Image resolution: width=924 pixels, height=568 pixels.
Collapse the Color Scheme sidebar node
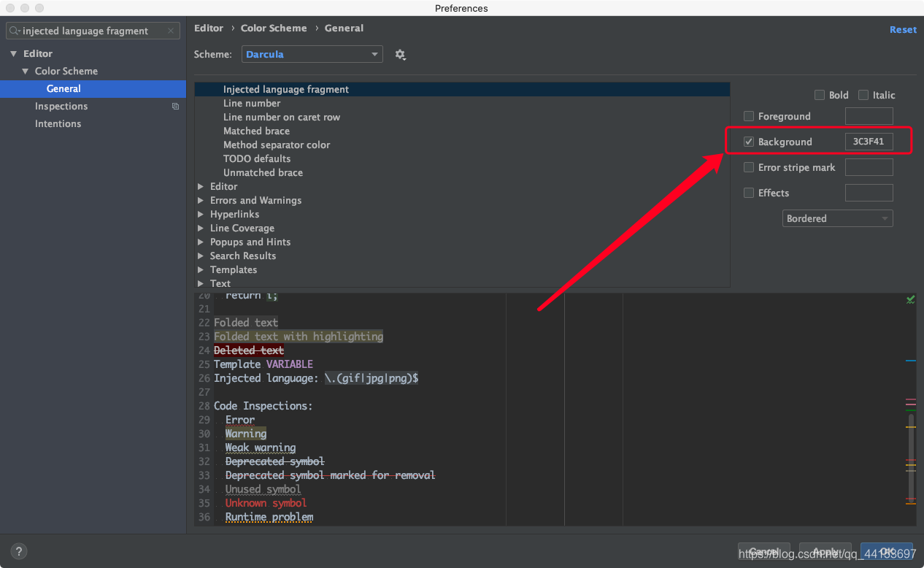[x=25, y=72]
